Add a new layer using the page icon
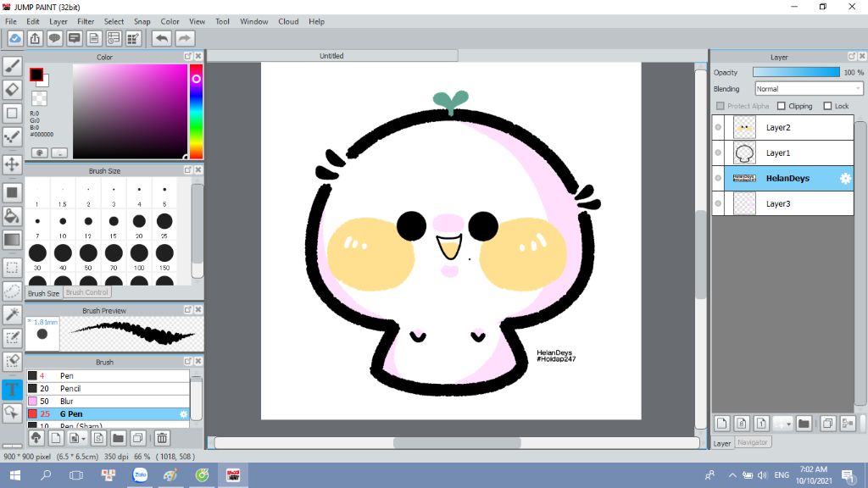Image resolution: width=868 pixels, height=488 pixels. [x=722, y=424]
